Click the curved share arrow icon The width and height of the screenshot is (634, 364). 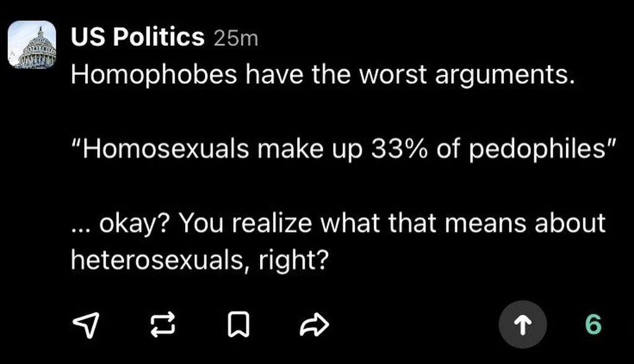coord(315,323)
